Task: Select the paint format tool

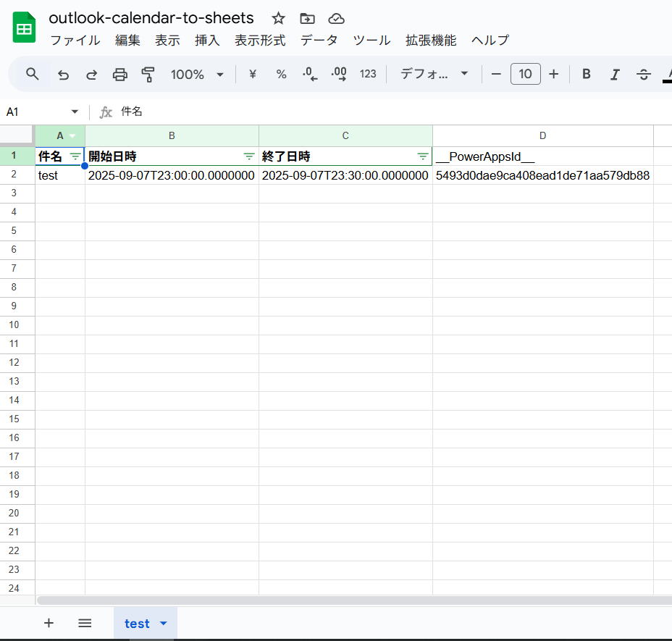Action: click(148, 74)
